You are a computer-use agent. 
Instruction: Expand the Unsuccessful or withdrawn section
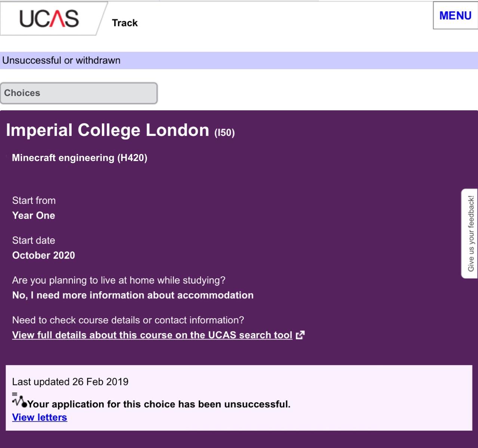61,61
